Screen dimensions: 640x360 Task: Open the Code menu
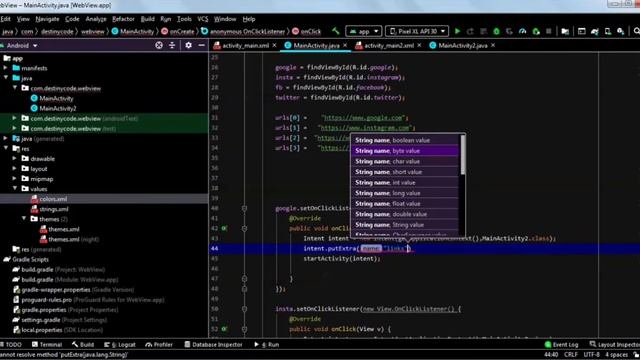(x=72, y=19)
